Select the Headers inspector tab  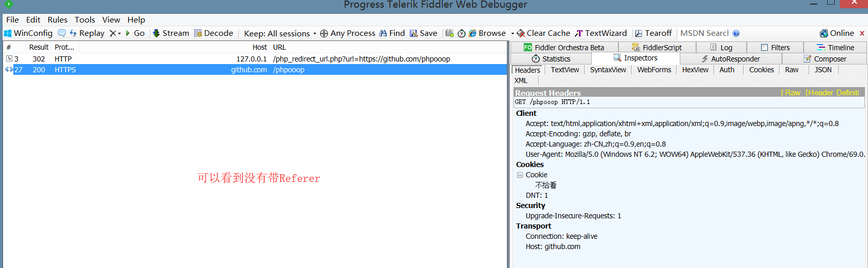point(527,70)
